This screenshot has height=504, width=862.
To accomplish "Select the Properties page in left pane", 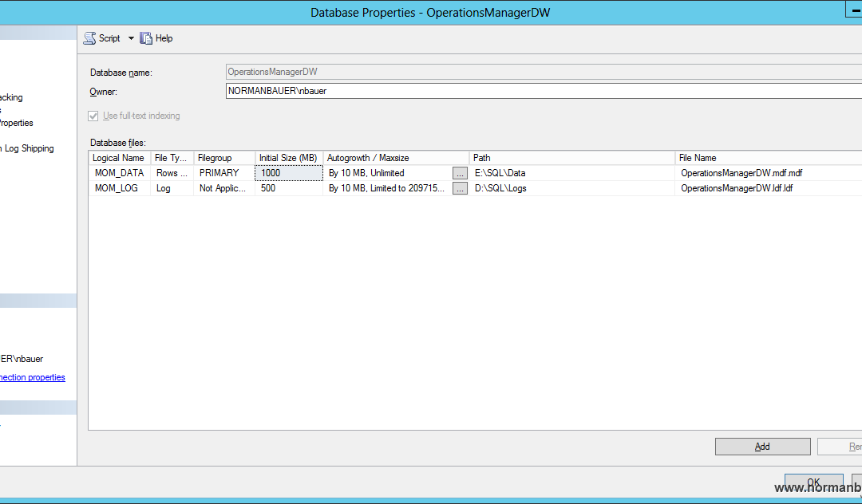I will coord(17,123).
